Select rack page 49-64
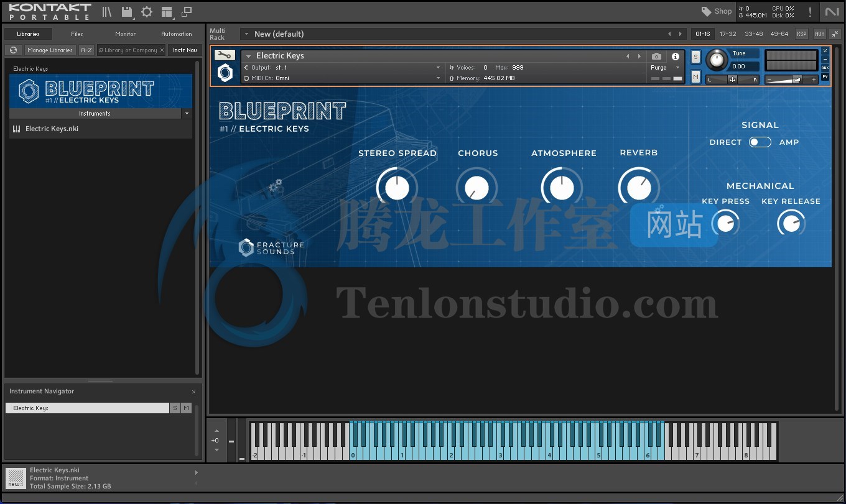 coord(779,34)
